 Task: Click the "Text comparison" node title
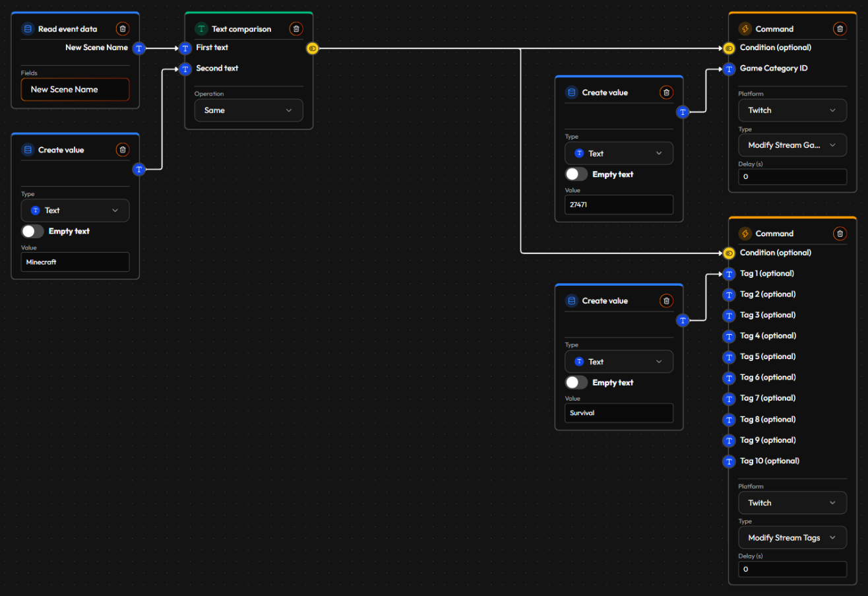(x=241, y=29)
